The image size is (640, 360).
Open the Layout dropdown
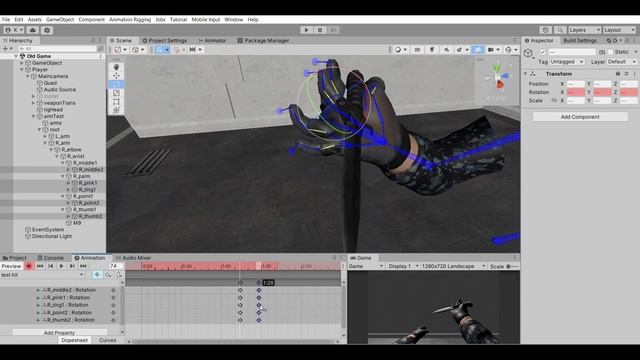(619, 30)
